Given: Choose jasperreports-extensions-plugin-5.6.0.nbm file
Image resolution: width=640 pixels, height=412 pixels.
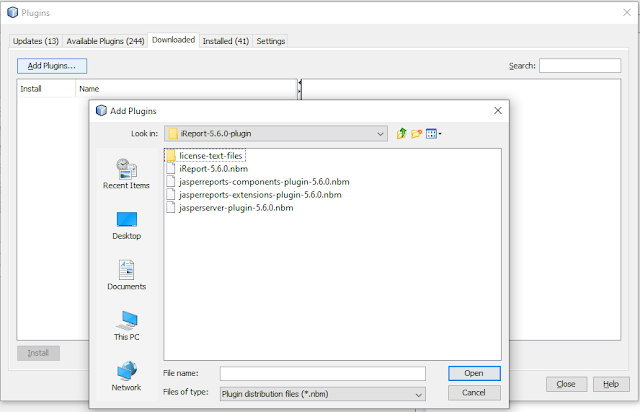Looking at the screenshot, I should [x=254, y=195].
